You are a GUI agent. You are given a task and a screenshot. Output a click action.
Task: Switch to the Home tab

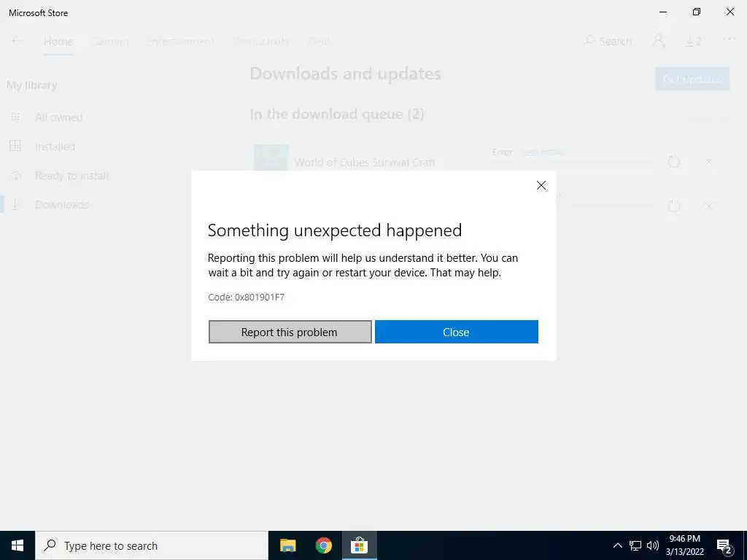point(58,42)
